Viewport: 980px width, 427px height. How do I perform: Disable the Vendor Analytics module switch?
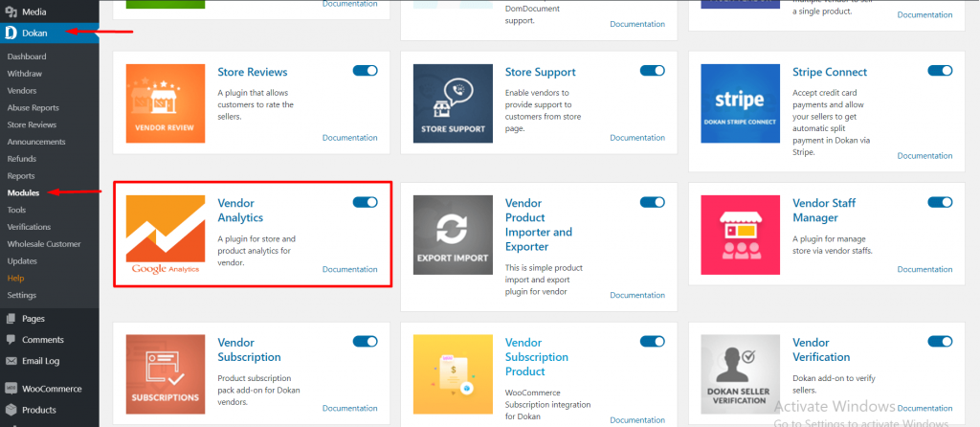coord(365,202)
